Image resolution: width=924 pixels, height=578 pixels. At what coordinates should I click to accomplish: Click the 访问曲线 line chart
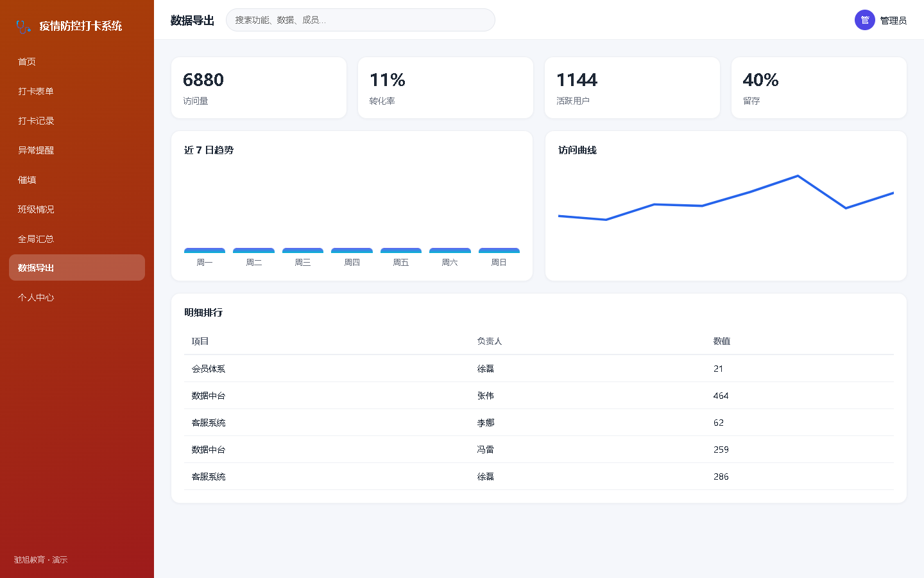coord(726,198)
